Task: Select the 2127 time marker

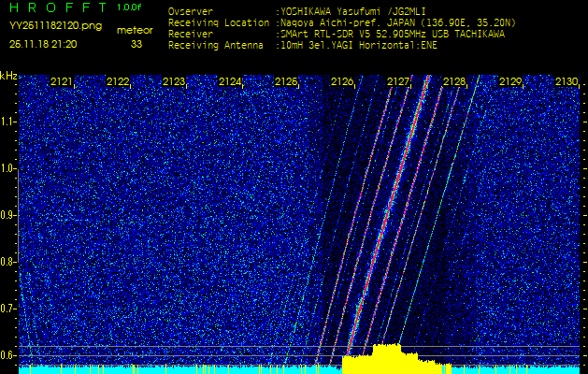Action: pos(398,82)
